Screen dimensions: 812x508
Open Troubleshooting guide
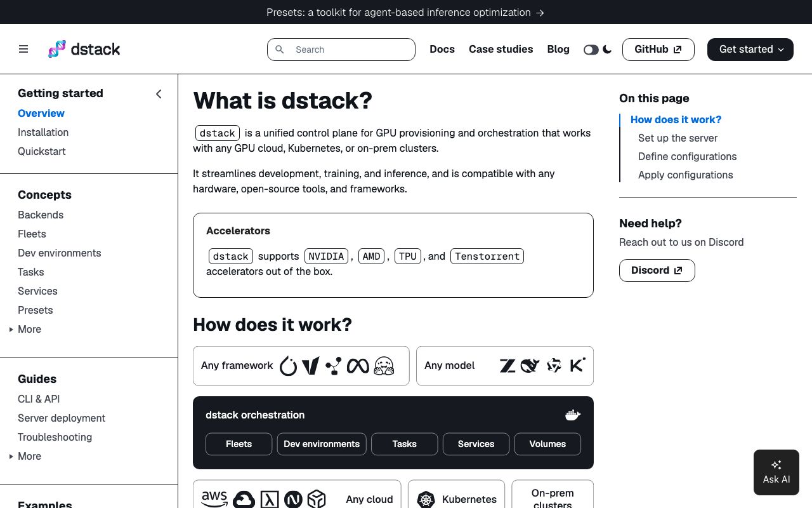coord(55,437)
